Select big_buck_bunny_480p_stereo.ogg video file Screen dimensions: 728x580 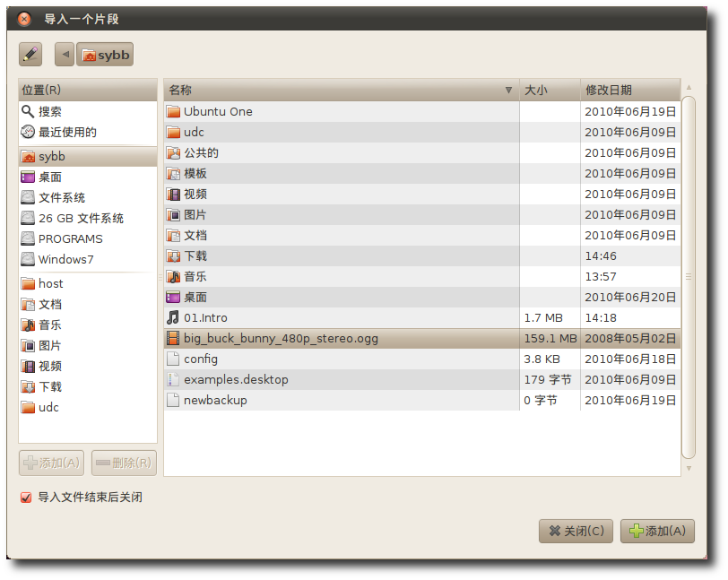click(x=422, y=338)
